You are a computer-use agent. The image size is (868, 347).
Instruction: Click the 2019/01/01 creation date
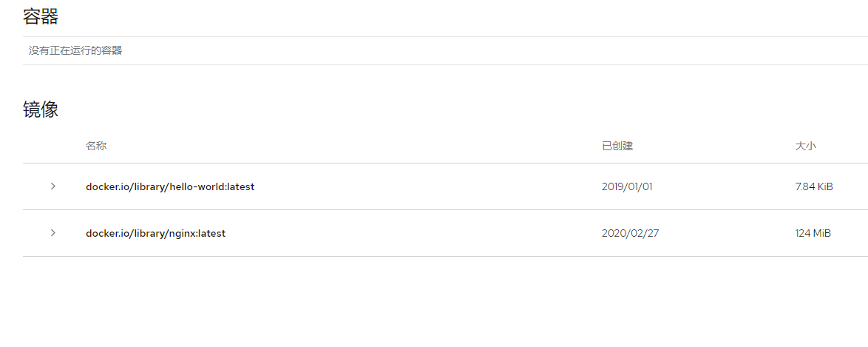click(627, 187)
